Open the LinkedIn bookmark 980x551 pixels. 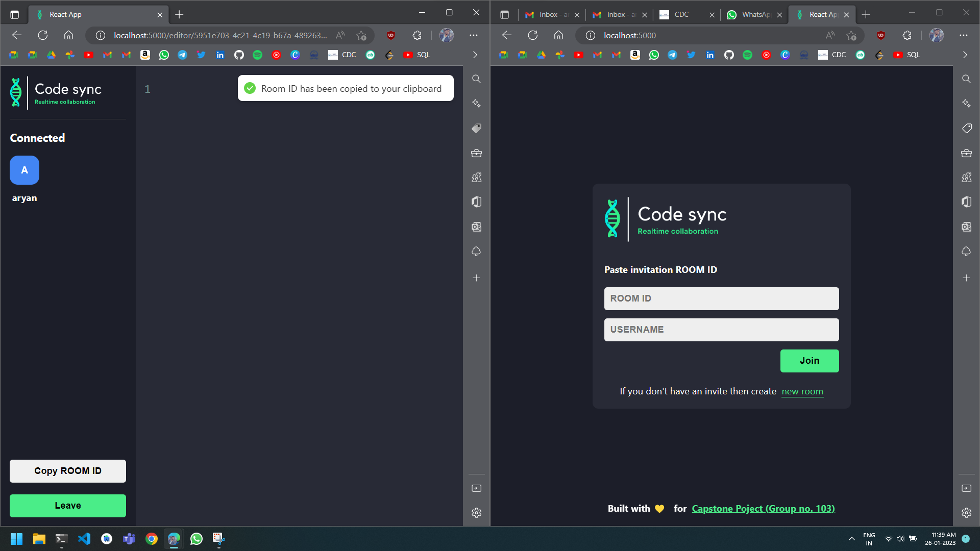tap(220, 55)
